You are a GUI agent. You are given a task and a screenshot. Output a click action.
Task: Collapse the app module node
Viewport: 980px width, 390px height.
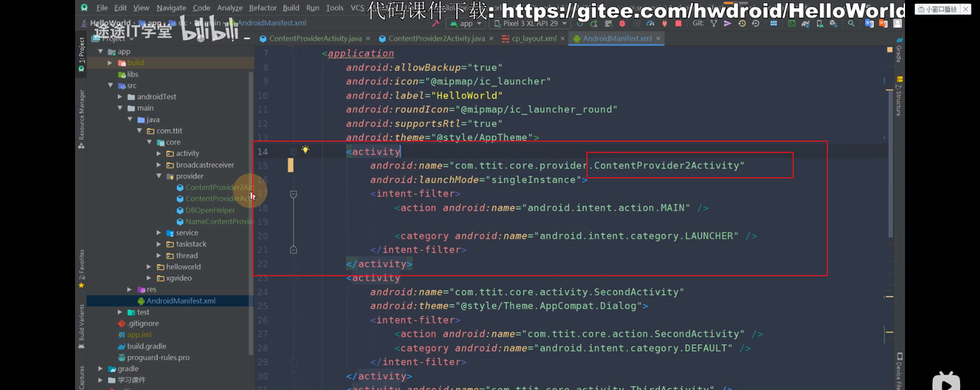(101, 52)
